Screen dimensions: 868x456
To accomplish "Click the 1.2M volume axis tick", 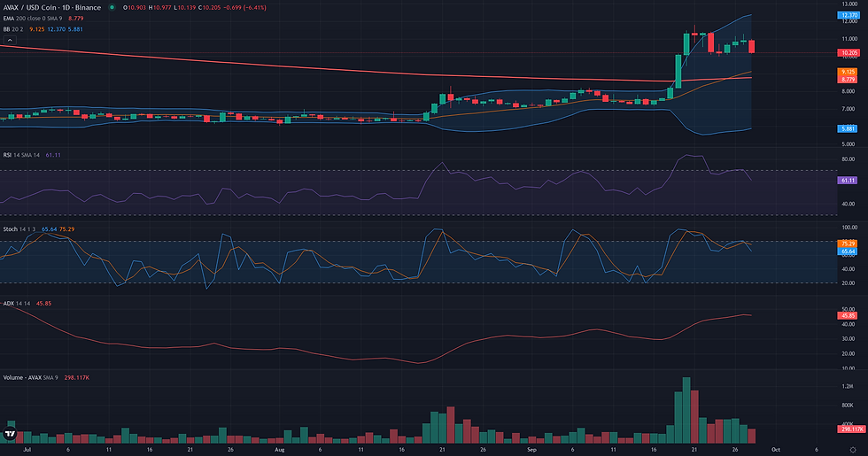I will point(848,386).
